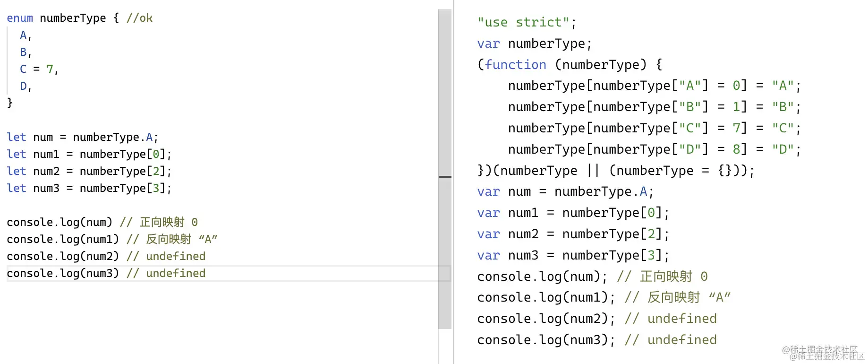Click the line 'let num1 = numberType[0];'

89,154
